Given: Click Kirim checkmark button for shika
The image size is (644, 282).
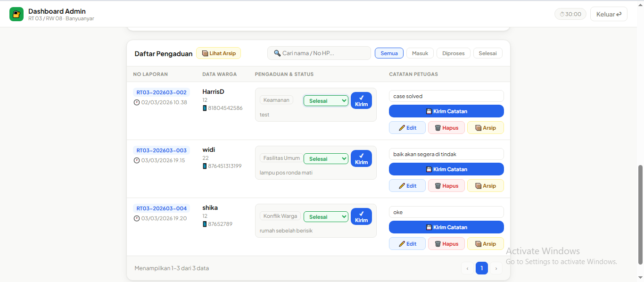Looking at the screenshot, I should [361, 216].
